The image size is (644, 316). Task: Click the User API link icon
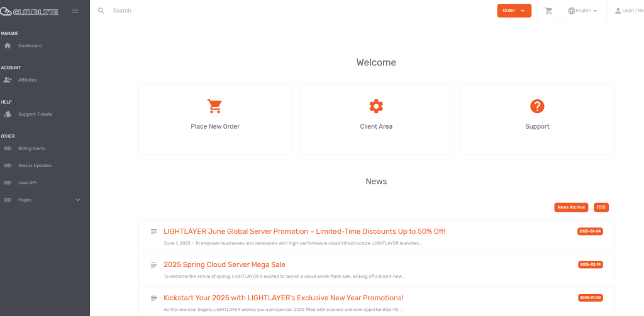[x=8, y=183]
